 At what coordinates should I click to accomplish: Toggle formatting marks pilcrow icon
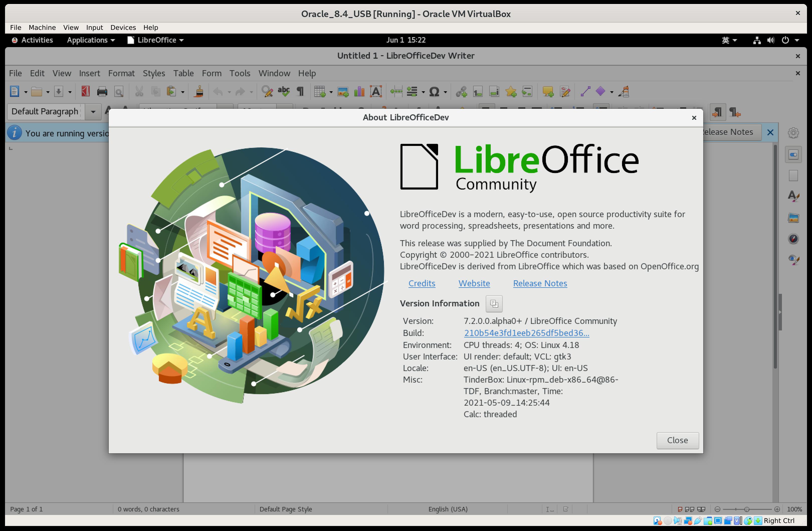coord(300,92)
